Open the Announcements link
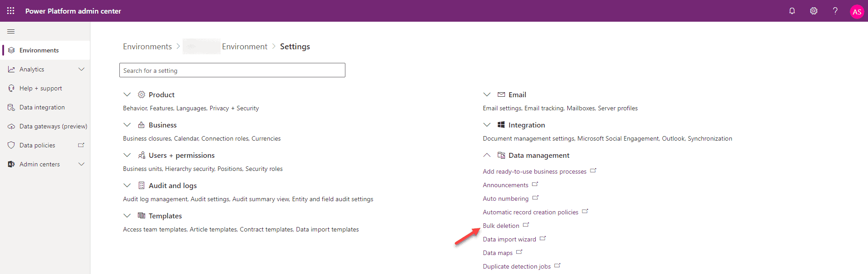This screenshot has width=868, height=274. 505,185
